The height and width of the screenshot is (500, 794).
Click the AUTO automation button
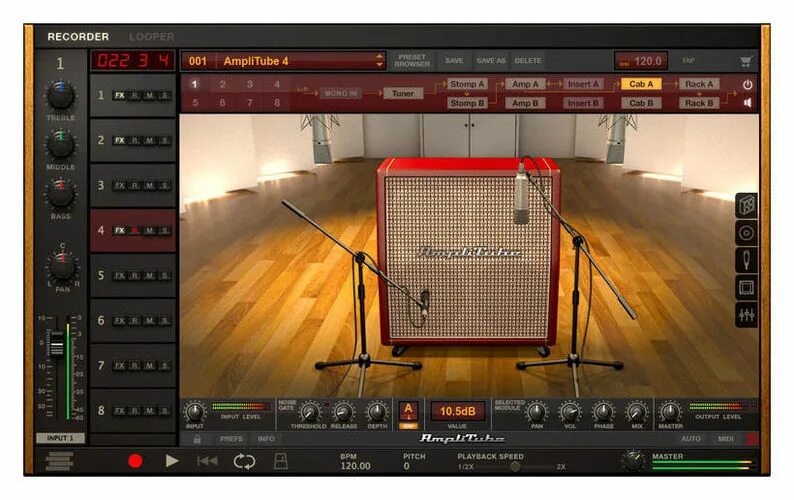tap(691, 439)
